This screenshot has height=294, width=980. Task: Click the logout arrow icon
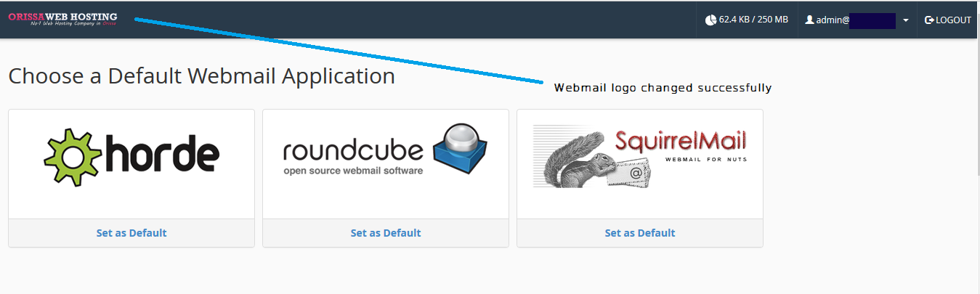click(x=929, y=20)
